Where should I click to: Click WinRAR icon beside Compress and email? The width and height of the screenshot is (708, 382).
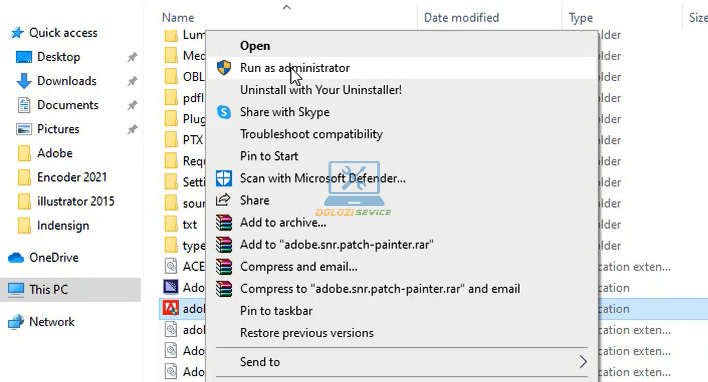(x=224, y=267)
